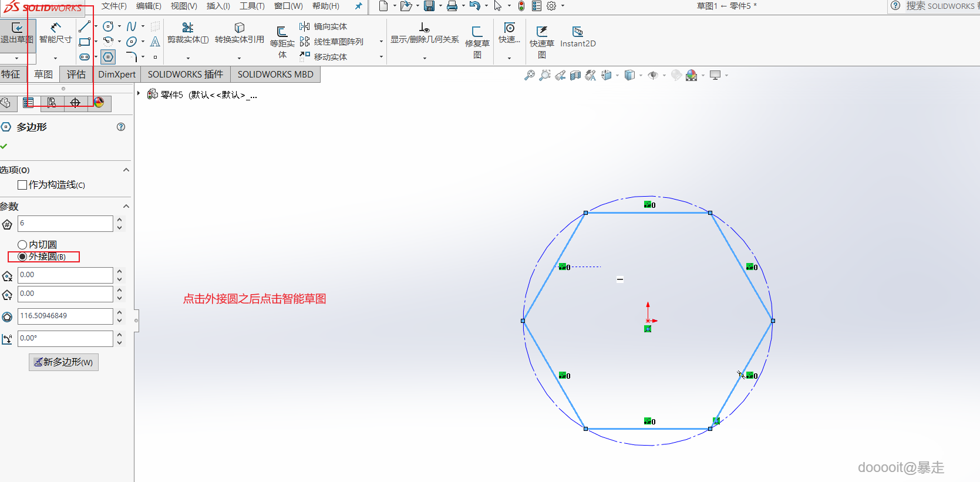This screenshot has height=482, width=980.
Task: Click the number of sides input field
Action: pos(65,224)
